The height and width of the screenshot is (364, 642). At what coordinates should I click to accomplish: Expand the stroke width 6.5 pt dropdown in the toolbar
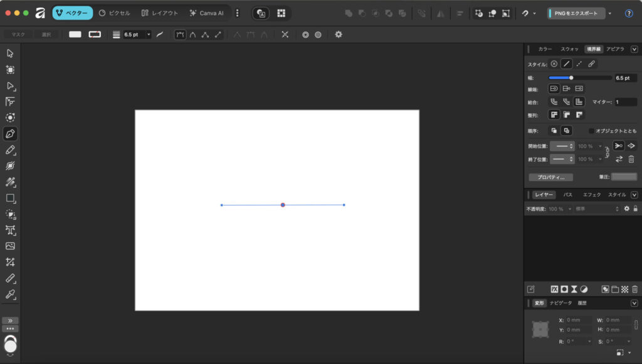coord(149,34)
